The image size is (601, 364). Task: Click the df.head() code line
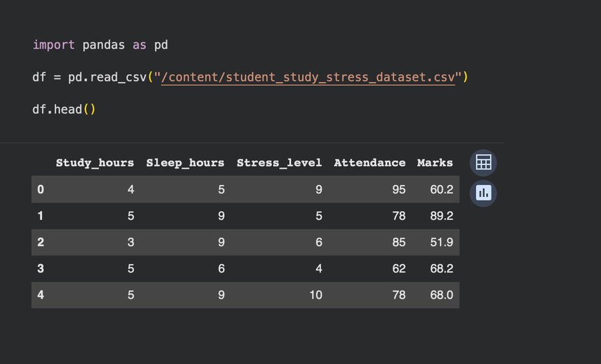tap(63, 109)
